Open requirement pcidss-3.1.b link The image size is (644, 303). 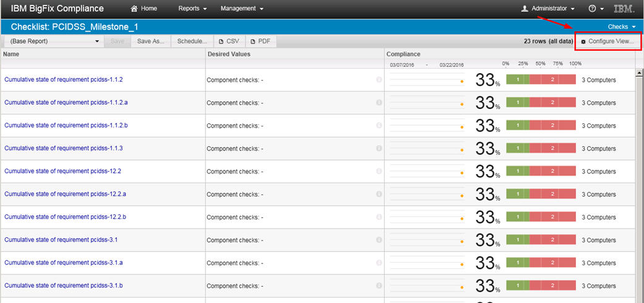pos(64,285)
